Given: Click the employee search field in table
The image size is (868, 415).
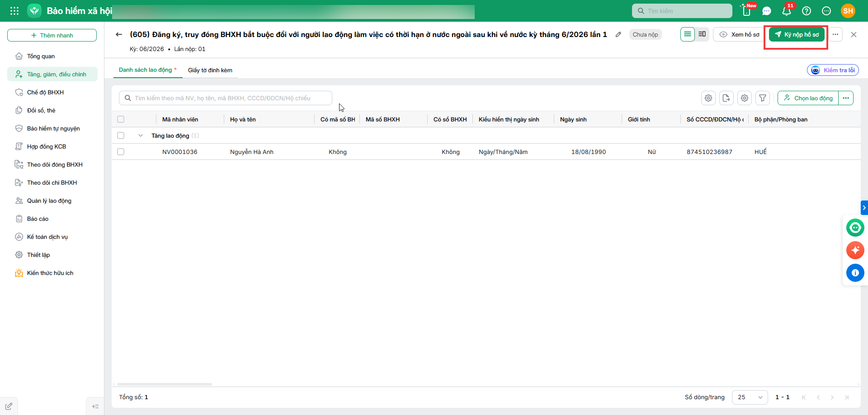Looking at the screenshot, I should pos(226,98).
